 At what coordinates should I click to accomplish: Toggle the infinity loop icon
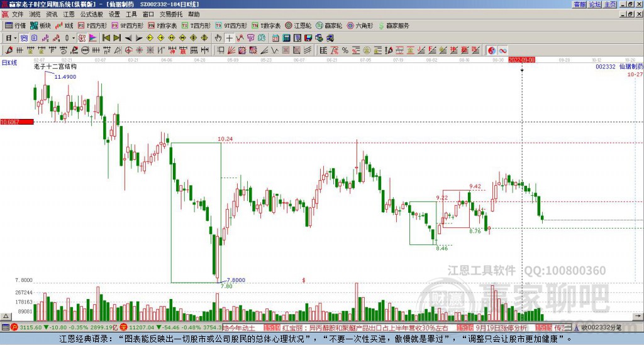(502, 50)
